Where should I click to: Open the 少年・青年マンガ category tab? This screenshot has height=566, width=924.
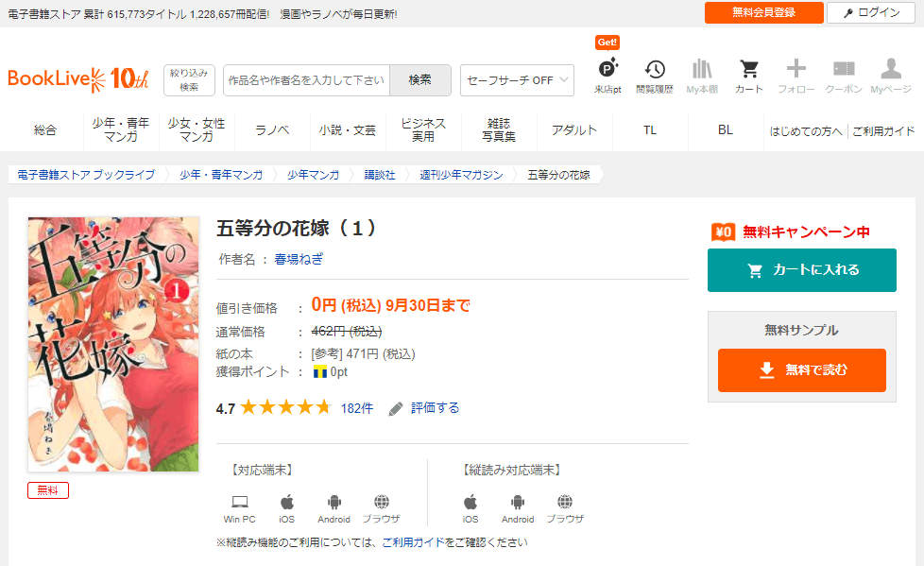point(121,130)
